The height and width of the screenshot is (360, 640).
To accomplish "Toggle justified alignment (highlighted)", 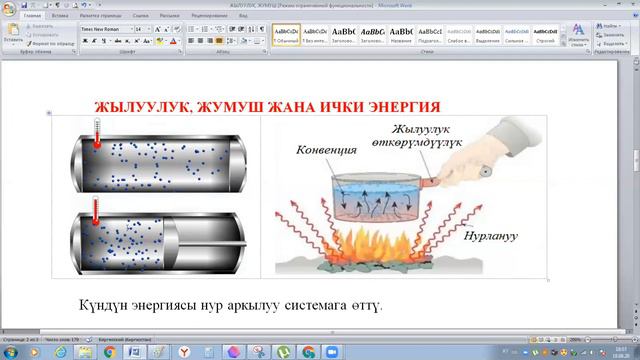I will pos(219,41).
